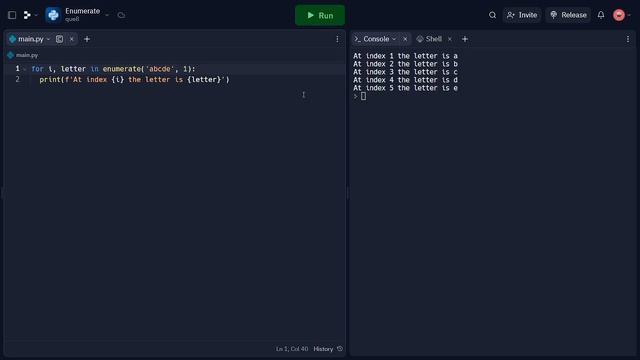This screenshot has width=640, height=360.
Task: Click the Ln 1, Col 40 status indicator
Action: pyautogui.click(x=292, y=349)
